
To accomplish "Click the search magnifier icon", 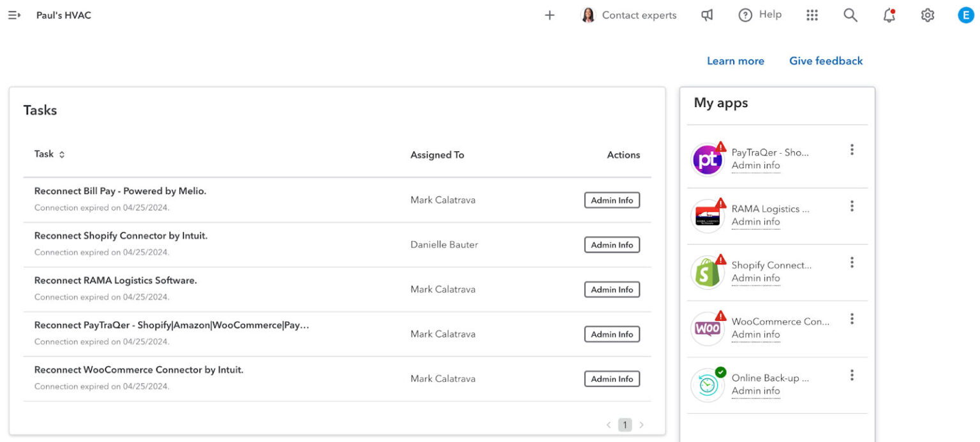I will (x=850, y=15).
